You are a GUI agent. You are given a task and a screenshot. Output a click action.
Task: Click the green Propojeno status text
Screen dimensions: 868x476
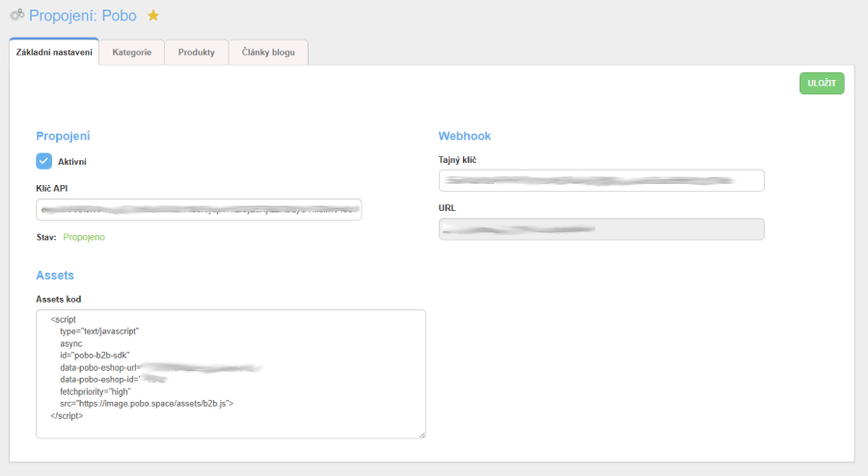[84, 237]
